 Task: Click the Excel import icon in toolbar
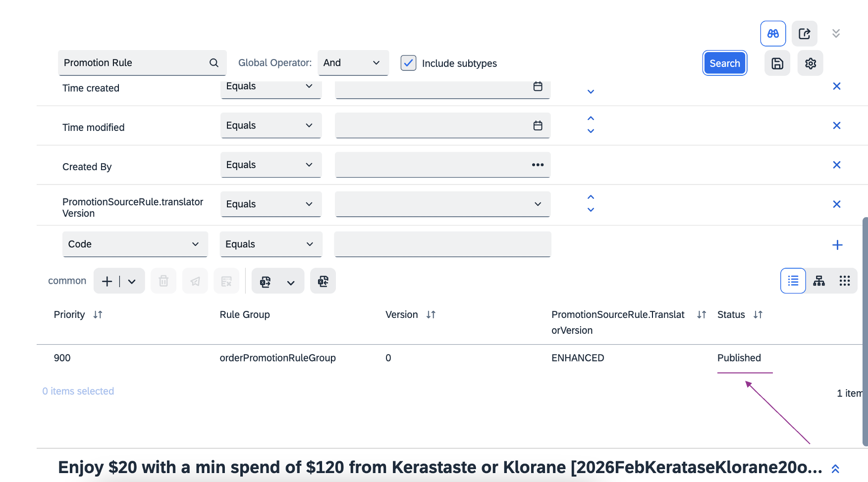(323, 281)
